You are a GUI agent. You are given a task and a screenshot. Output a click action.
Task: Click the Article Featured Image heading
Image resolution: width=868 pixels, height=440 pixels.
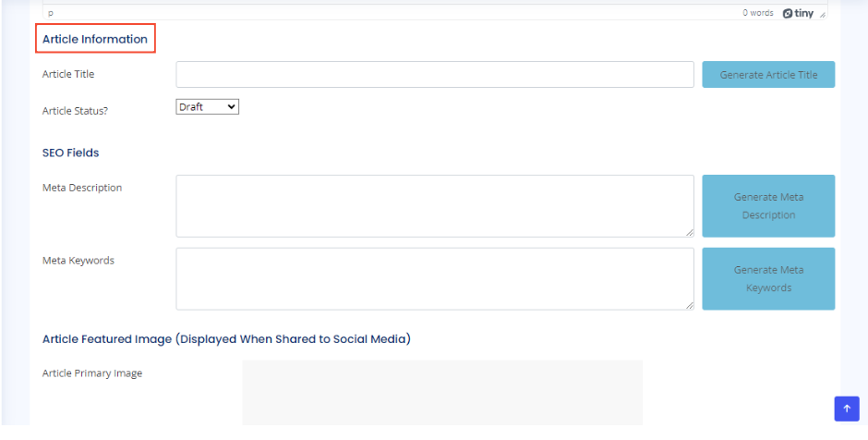[x=226, y=339]
